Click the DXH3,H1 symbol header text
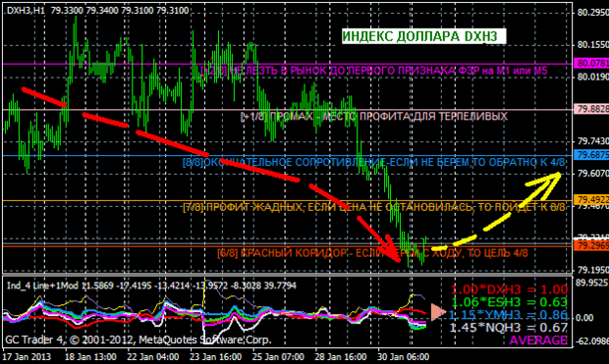The height and width of the screenshot is (364, 609). (x=26, y=11)
